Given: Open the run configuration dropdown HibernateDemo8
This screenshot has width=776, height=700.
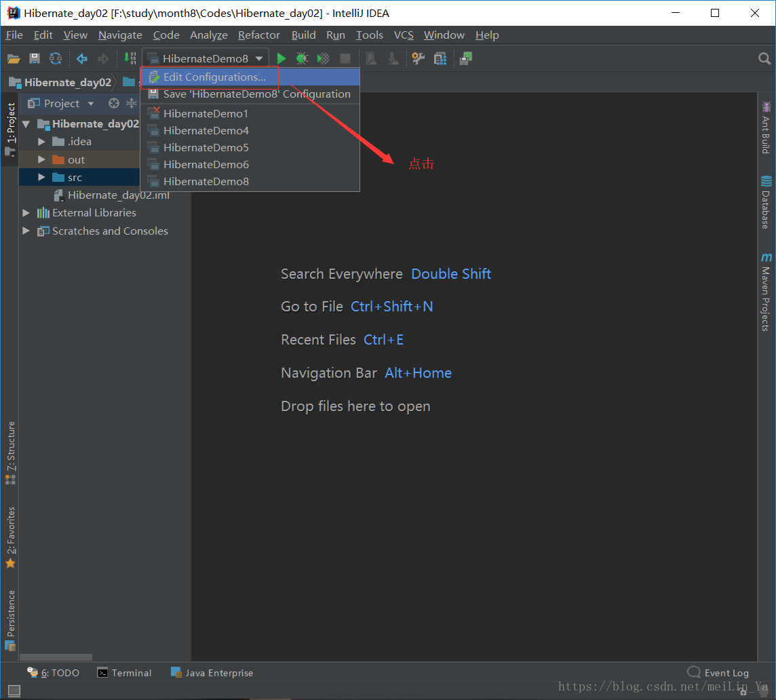Looking at the screenshot, I should pyautogui.click(x=206, y=58).
